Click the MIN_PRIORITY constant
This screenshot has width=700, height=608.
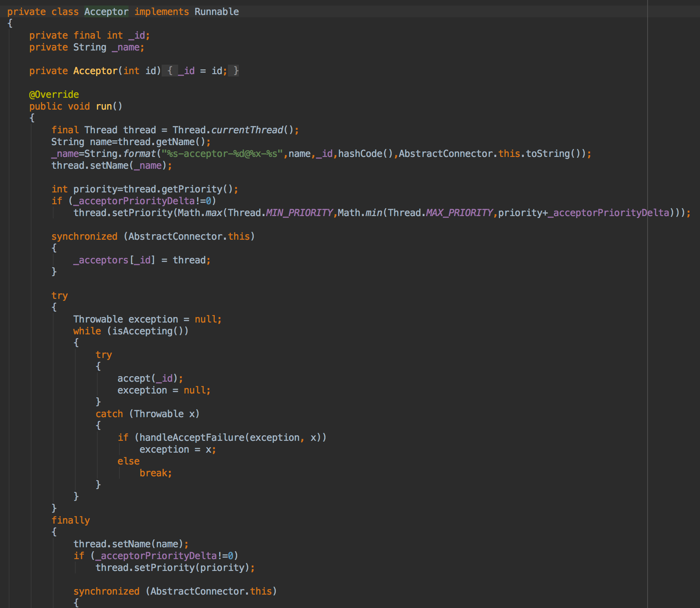[300, 213]
